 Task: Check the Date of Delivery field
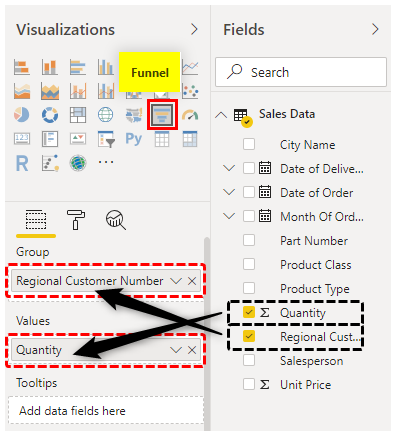pyautogui.click(x=249, y=168)
